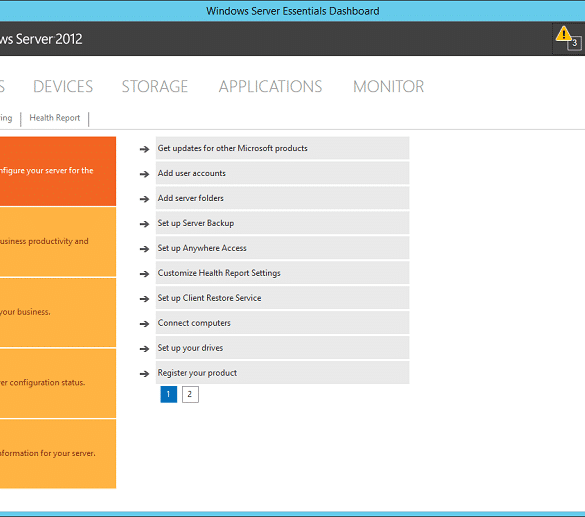Open the Add user accounts task
The width and height of the screenshot is (585, 517).
(282, 173)
